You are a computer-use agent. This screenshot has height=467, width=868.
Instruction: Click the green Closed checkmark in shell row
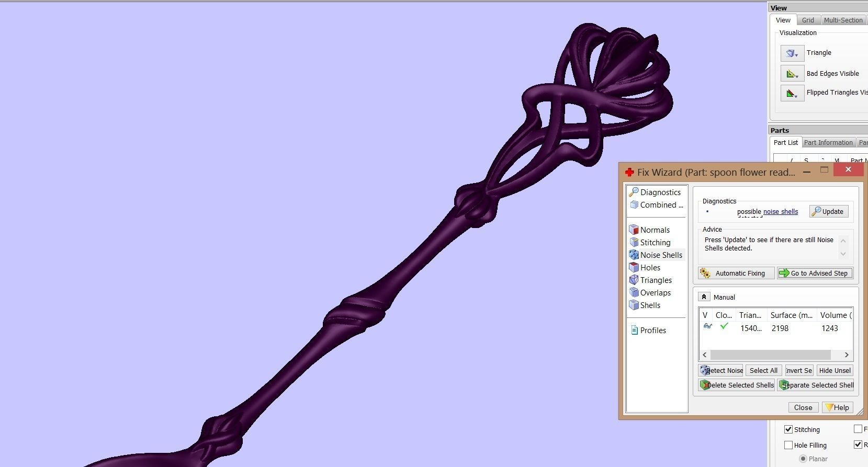click(x=724, y=326)
